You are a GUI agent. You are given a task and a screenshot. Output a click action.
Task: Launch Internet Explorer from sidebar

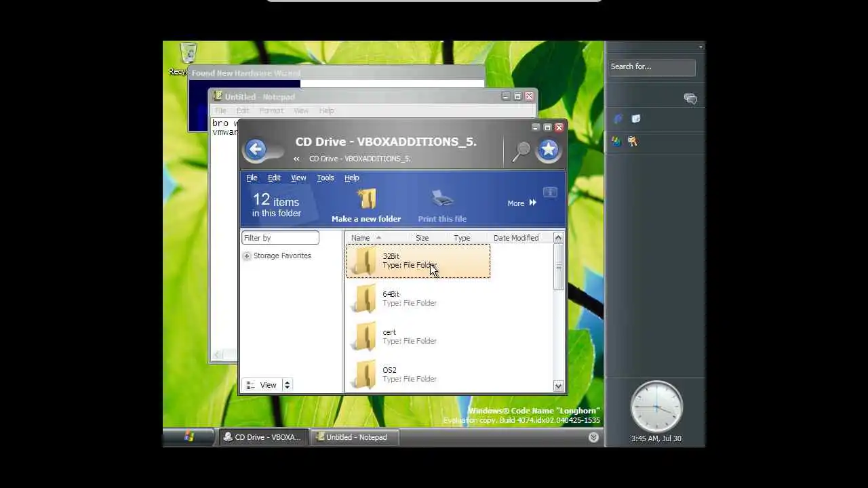tap(618, 119)
